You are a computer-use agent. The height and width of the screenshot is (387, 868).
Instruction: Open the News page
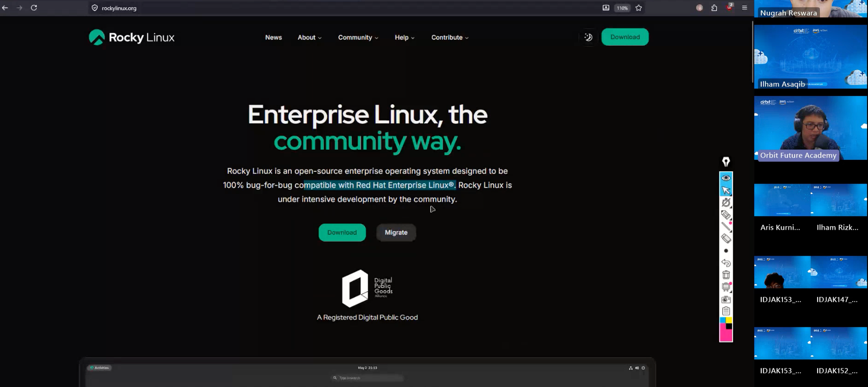click(273, 37)
